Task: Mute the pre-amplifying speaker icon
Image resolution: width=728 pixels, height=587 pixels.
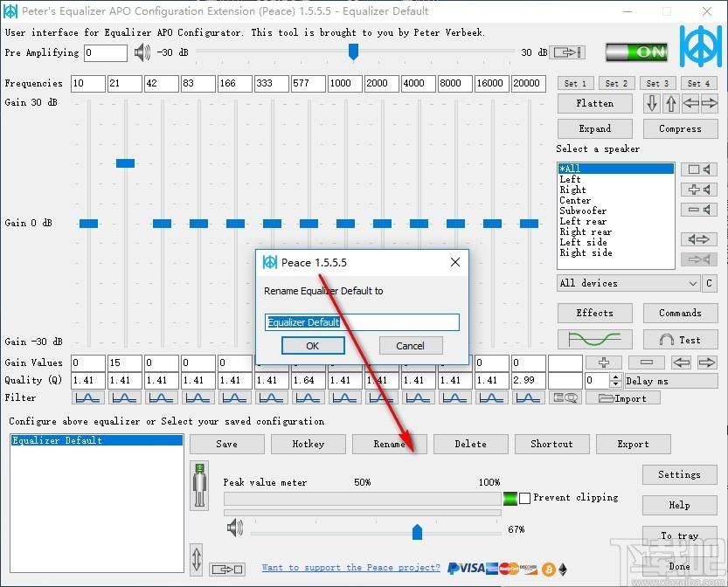Action: click(x=142, y=52)
